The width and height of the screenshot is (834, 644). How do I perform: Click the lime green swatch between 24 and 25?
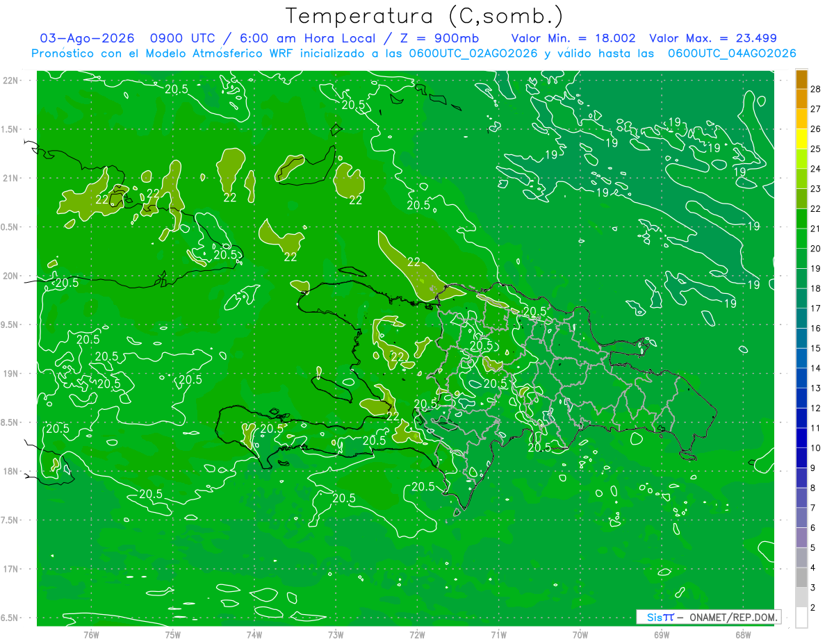(x=801, y=159)
